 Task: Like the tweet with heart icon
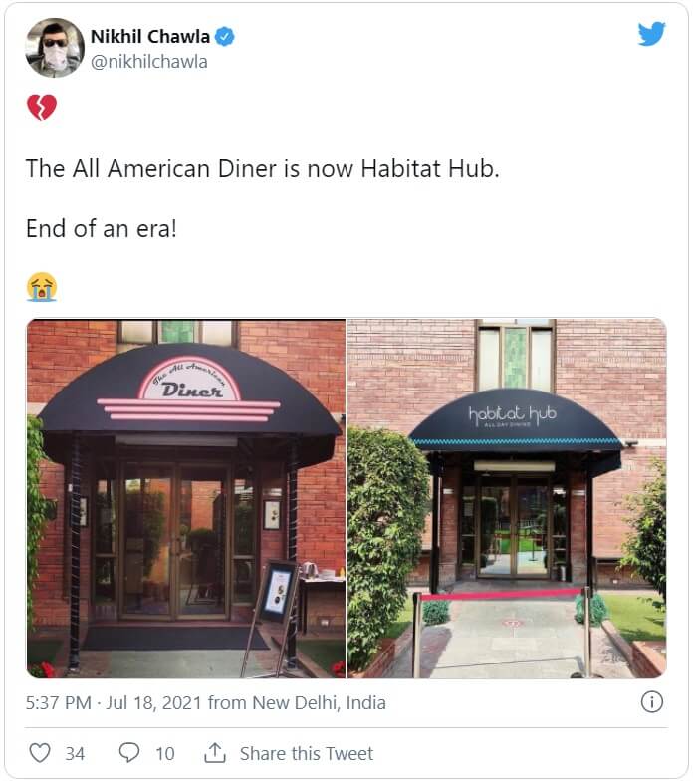40,753
